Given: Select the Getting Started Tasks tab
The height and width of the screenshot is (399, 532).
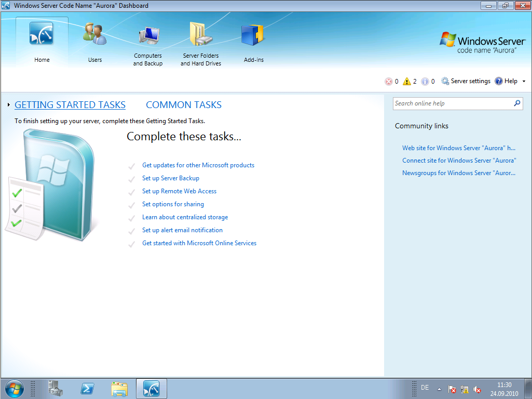Looking at the screenshot, I should (70, 105).
